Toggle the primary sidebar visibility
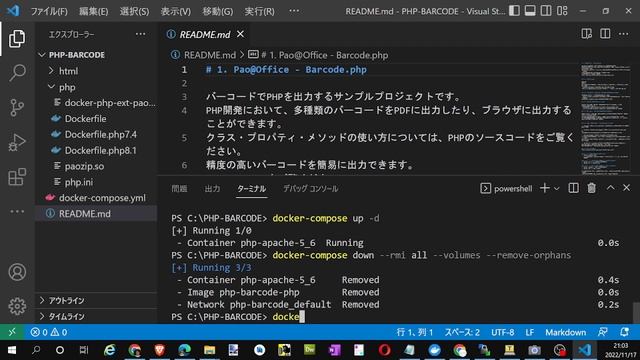 click(514, 11)
